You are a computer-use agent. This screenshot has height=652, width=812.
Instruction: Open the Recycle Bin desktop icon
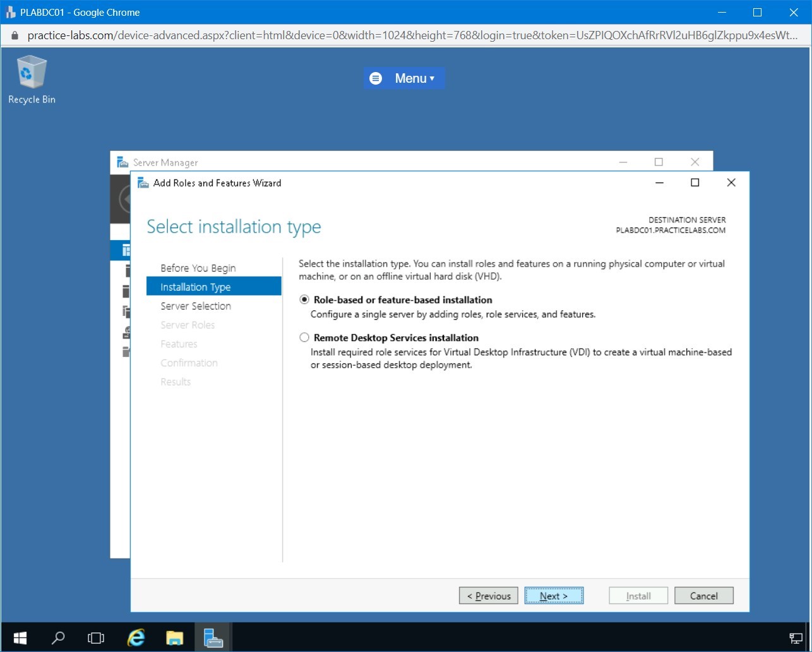click(32, 80)
